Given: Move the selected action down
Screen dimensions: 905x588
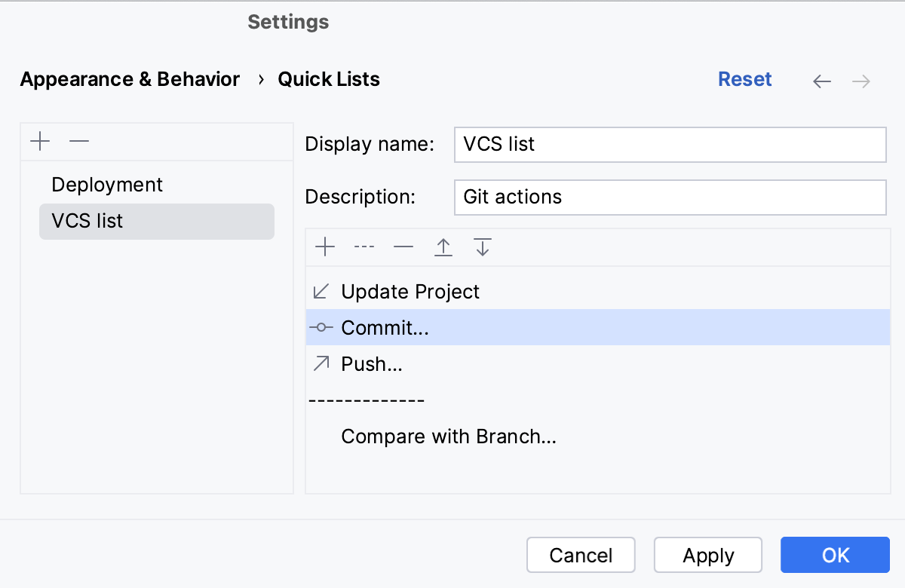Looking at the screenshot, I should click(x=483, y=247).
